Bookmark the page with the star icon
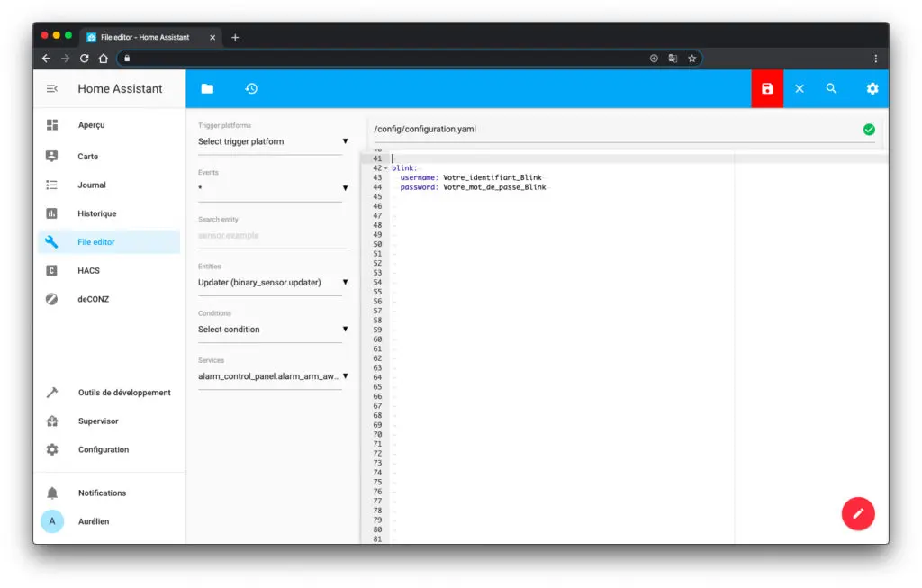This screenshot has height=588, width=922. (692, 59)
